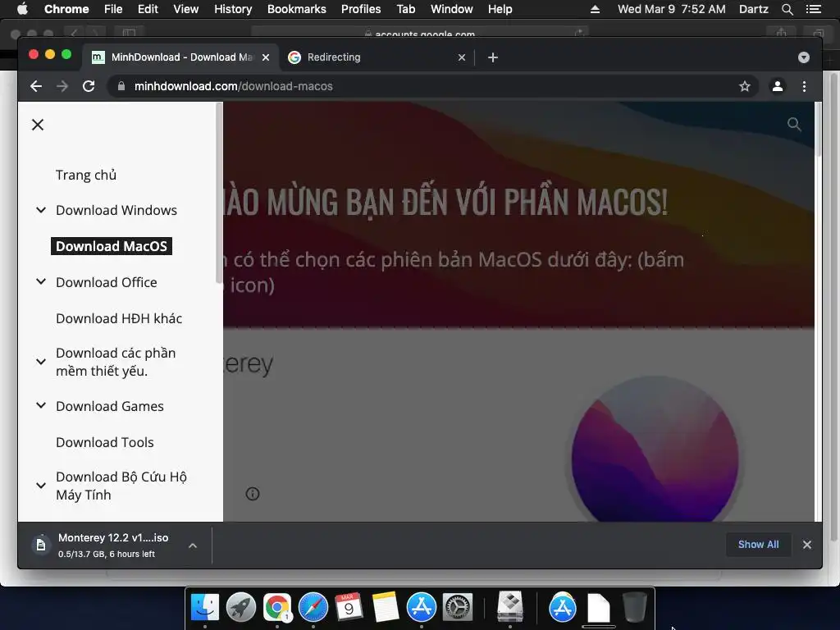Open the View menu
Screen dimensions: 840x630
point(185,9)
